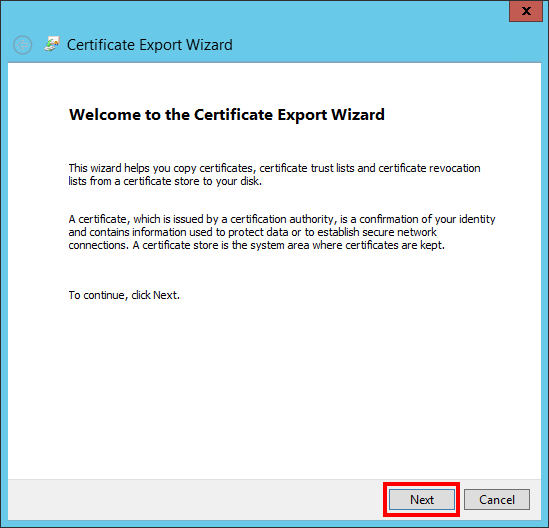The image size is (549, 528).
Task: Click the back arrow icon
Action: 23,45
